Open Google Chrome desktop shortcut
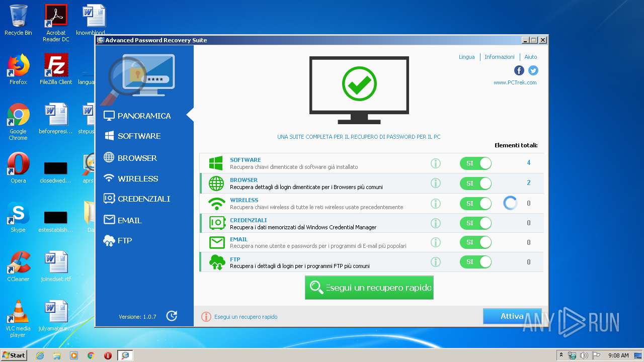The width and height of the screenshot is (644, 362). coord(18,122)
